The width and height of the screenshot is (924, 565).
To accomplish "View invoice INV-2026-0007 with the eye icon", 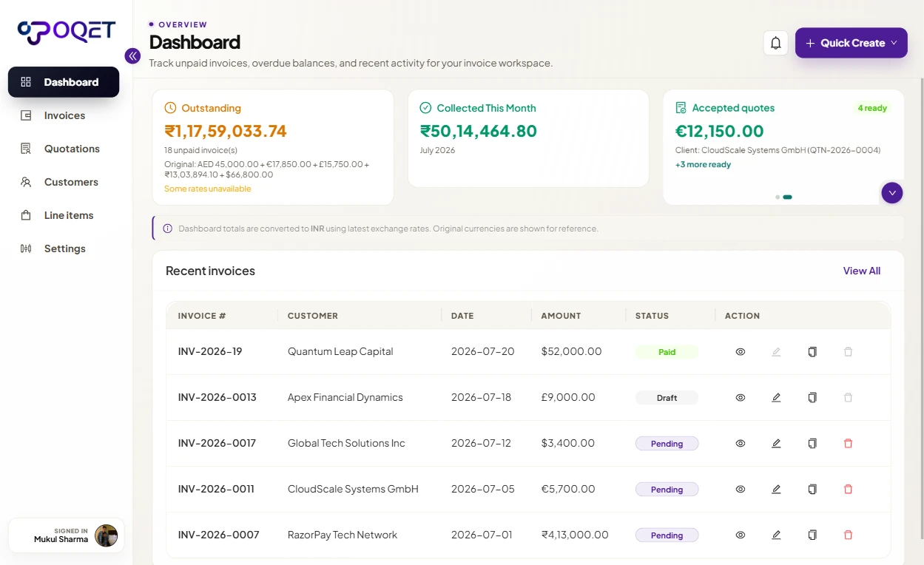I will (740, 535).
